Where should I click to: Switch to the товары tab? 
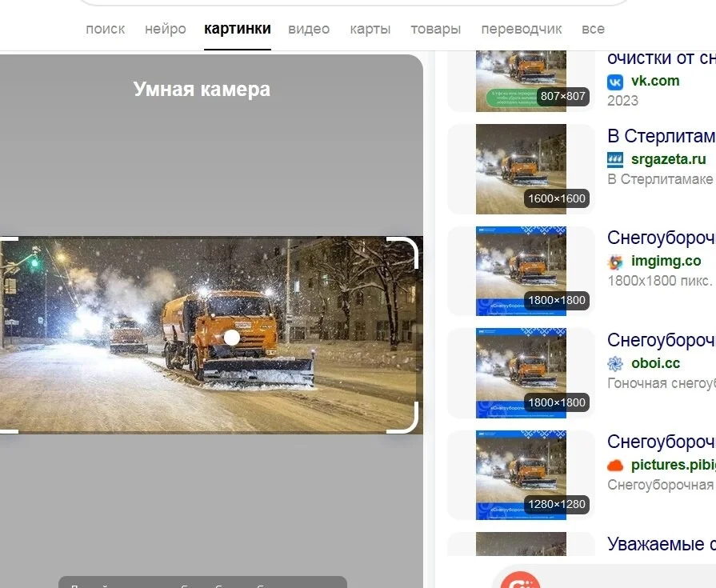pyautogui.click(x=436, y=29)
